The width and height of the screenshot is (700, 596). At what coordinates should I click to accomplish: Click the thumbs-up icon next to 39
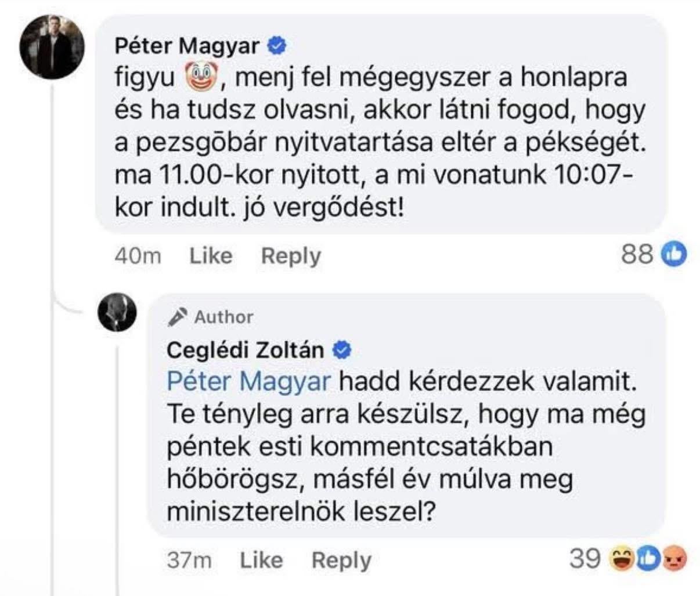pyautogui.click(x=647, y=559)
